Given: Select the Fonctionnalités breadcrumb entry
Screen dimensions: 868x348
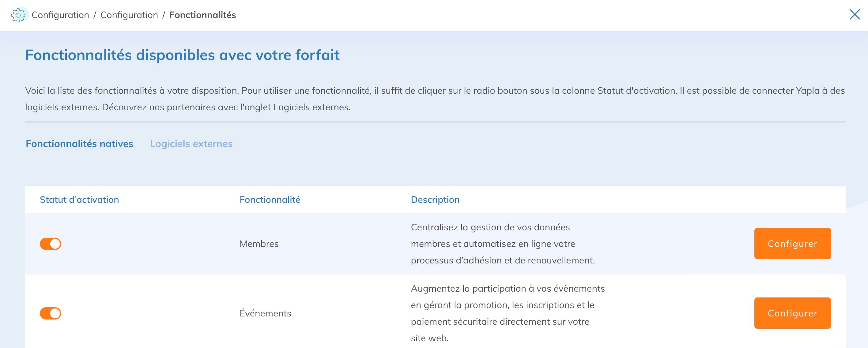Looking at the screenshot, I should pos(202,15).
